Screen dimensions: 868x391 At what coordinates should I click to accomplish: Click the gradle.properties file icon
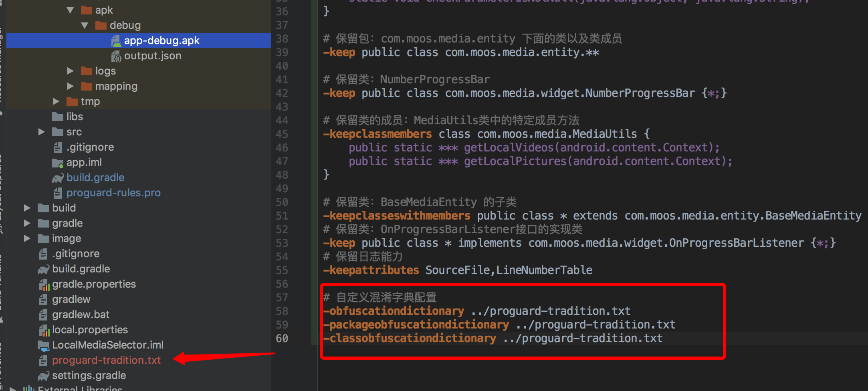44,284
